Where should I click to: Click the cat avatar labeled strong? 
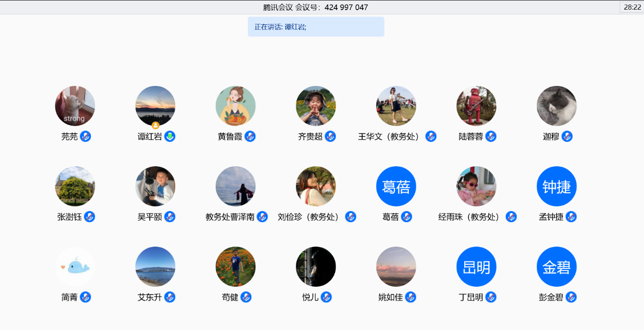[75, 106]
